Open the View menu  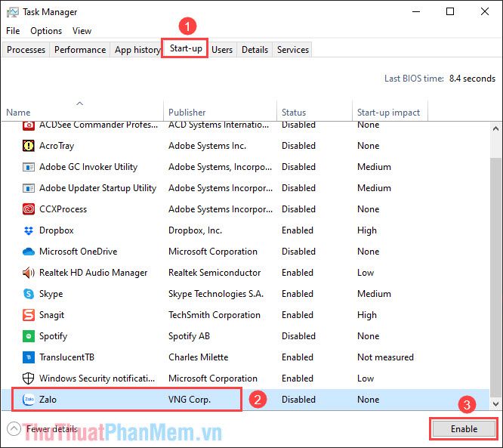point(82,31)
